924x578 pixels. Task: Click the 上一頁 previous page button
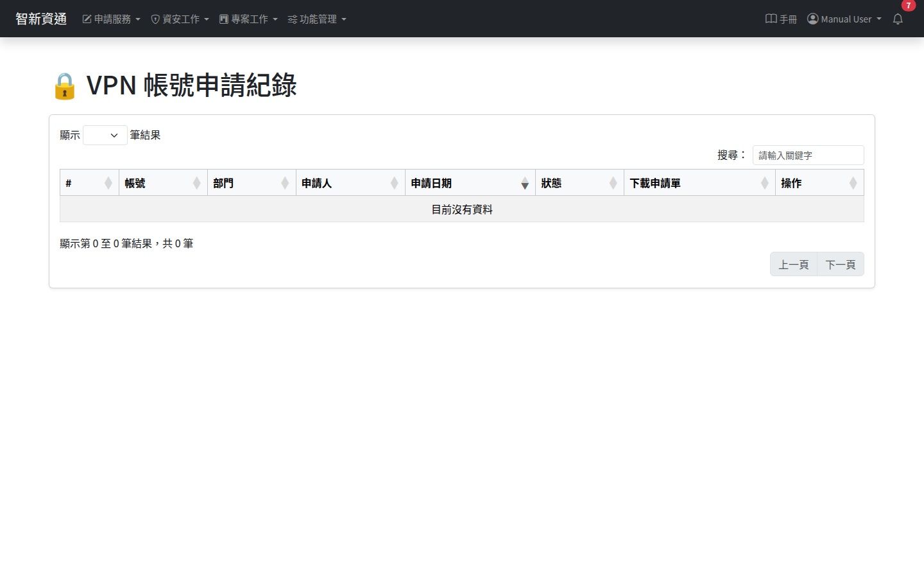(794, 265)
